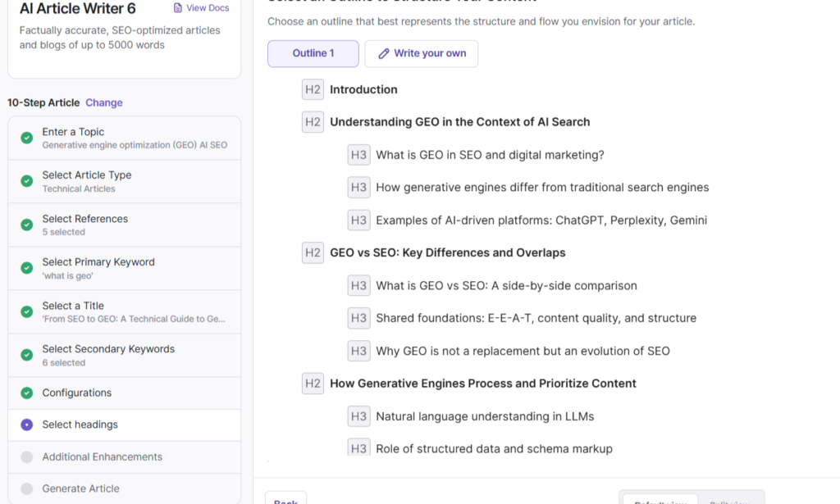Choose the Default view toggle option
Viewport: 840px width, 504px height.
tap(660, 499)
